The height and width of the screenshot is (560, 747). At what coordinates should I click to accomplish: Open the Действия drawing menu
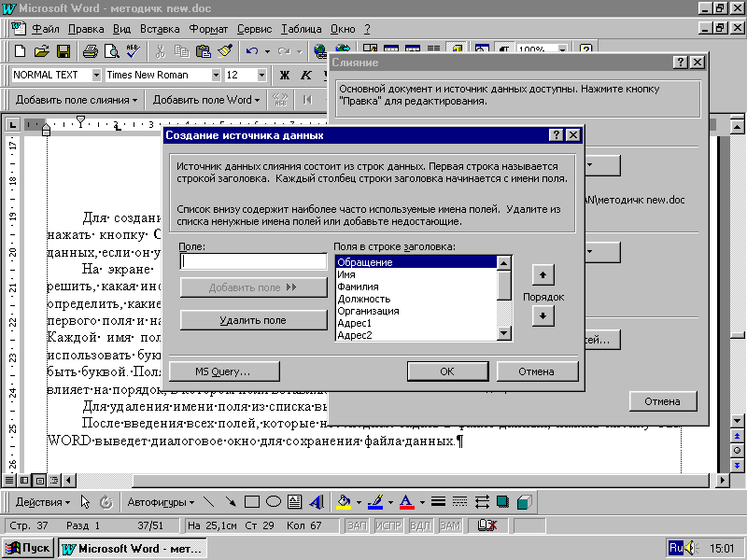42,502
